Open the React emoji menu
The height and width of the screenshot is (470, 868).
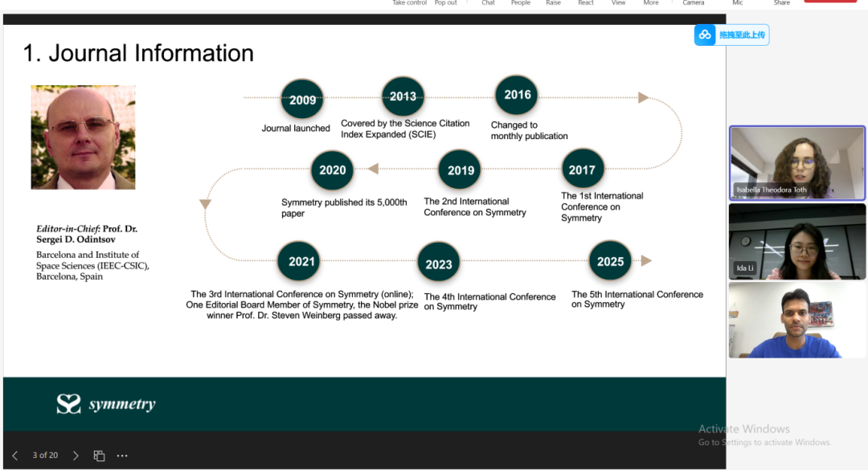tap(586, 3)
